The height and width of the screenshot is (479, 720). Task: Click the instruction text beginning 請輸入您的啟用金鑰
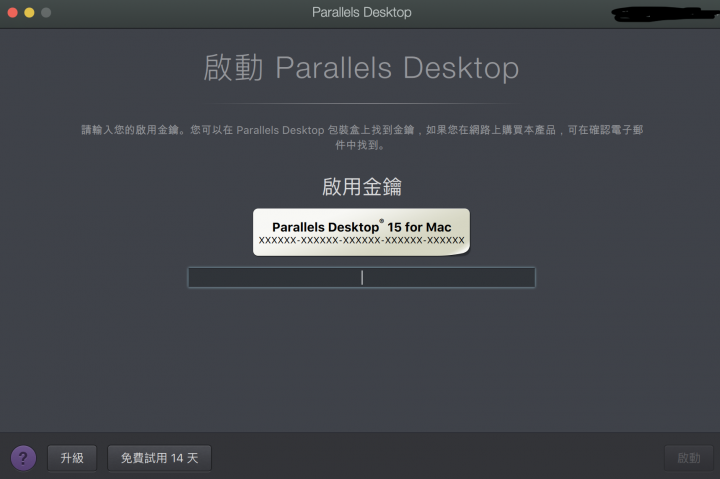click(x=362, y=137)
